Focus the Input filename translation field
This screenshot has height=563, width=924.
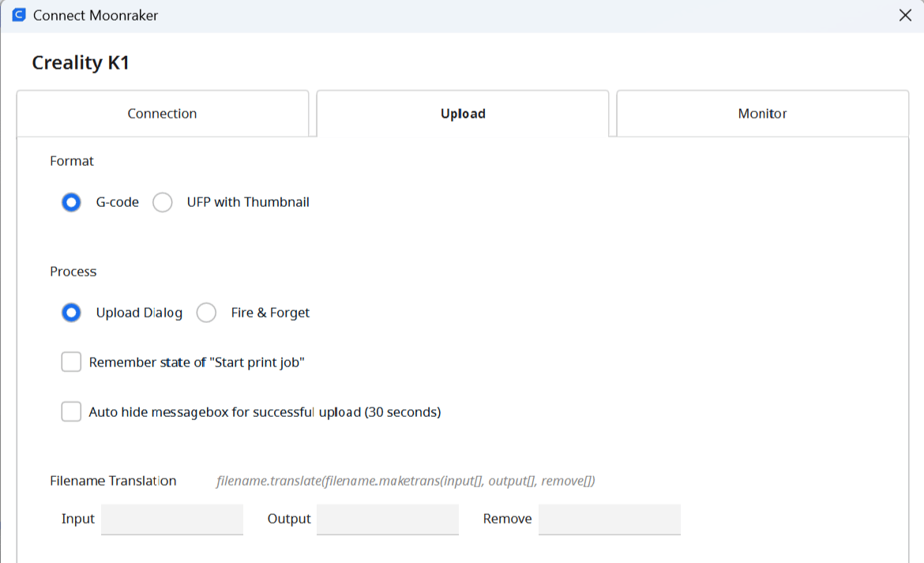[172, 520]
